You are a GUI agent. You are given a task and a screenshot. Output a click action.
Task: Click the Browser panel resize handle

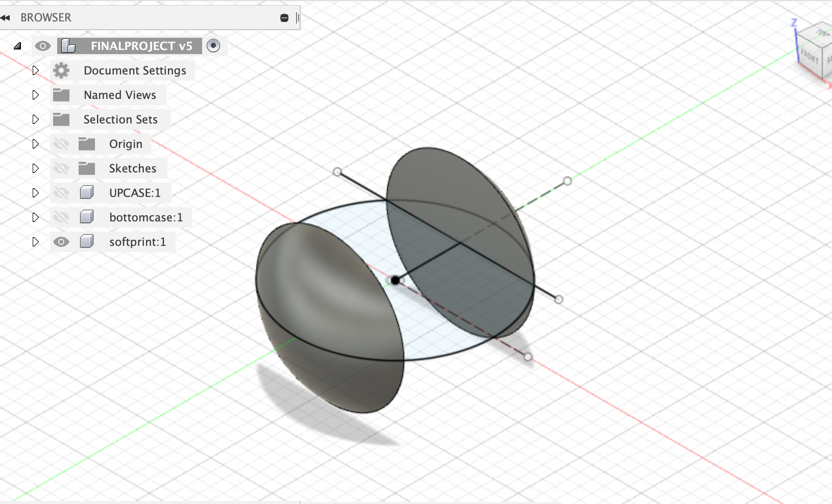tap(298, 18)
